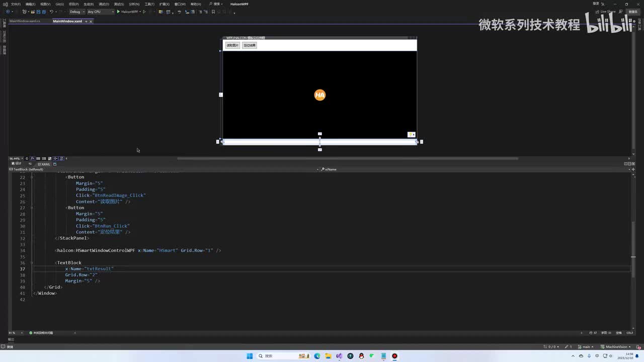Viewport: 644px width, 362px height.
Task: Click the Live Share button
Action: [606, 12]
